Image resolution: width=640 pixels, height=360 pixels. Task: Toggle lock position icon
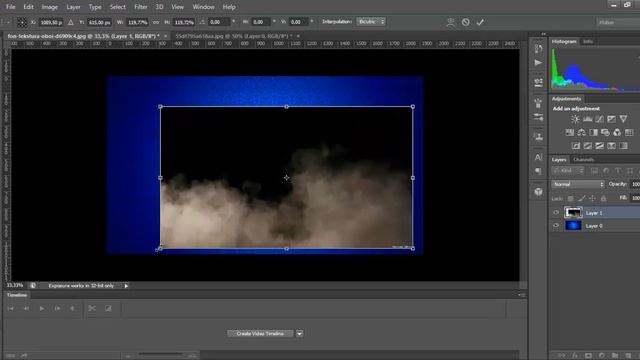(x=592, y=198)
